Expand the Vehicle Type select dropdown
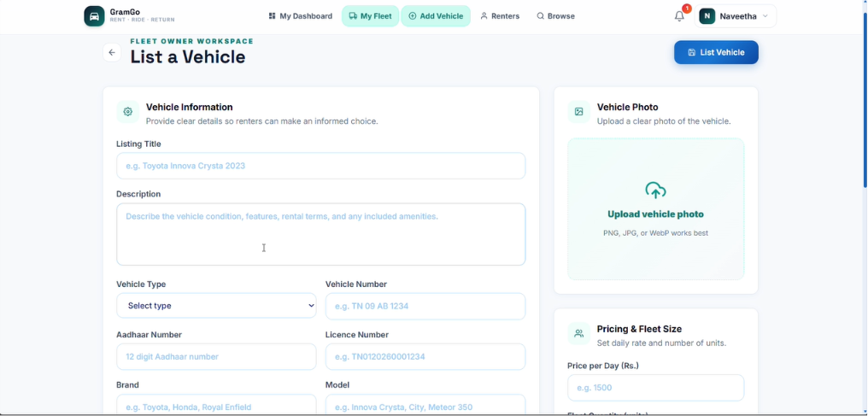 [216, 305]
